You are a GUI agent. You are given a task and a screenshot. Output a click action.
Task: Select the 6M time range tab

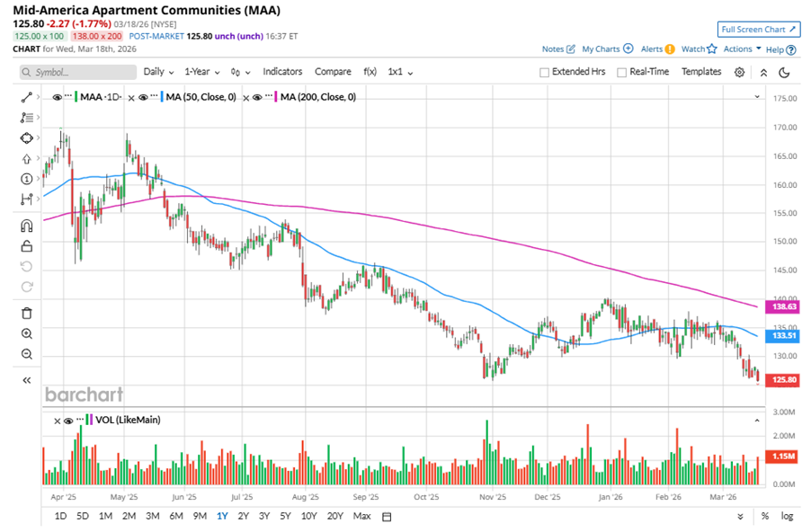(176, 516)
